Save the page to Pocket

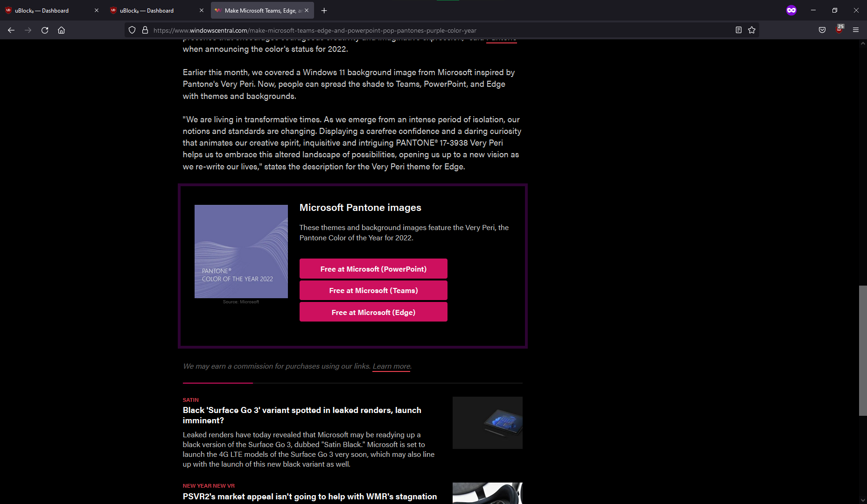[822, 30]
